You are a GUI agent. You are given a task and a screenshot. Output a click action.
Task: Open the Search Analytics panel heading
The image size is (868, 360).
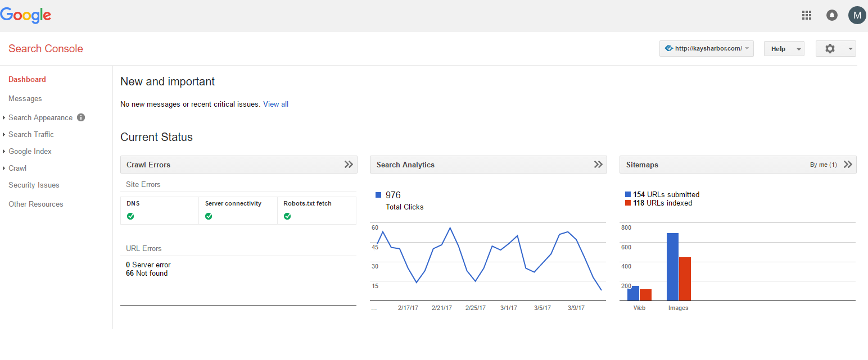tap(405, 165)
